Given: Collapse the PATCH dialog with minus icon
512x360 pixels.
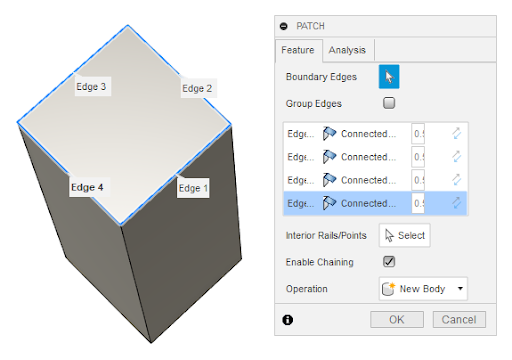Looking at the screenshot, I should pyautogui.click(x=284, y=26).
